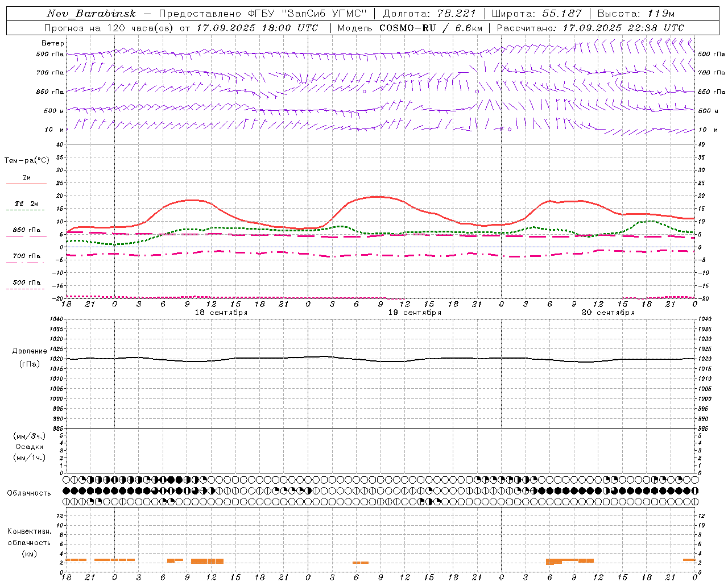Click the capitalized Облачность row label
The image size is (728, 582).
click(x=29, y=493)
